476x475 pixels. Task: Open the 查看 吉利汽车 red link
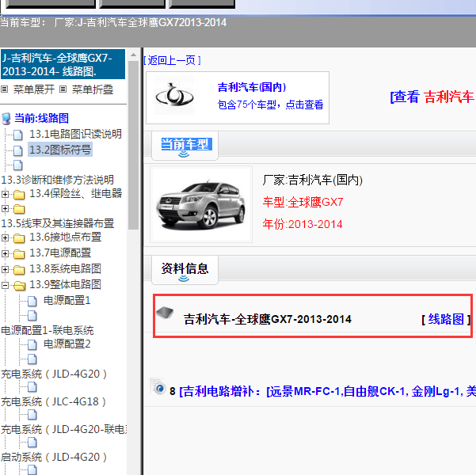point(433,97)
